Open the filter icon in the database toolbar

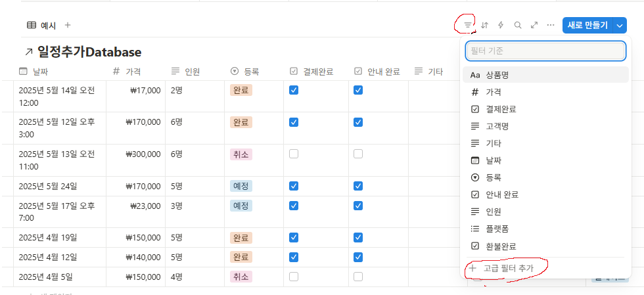(468, 25)
